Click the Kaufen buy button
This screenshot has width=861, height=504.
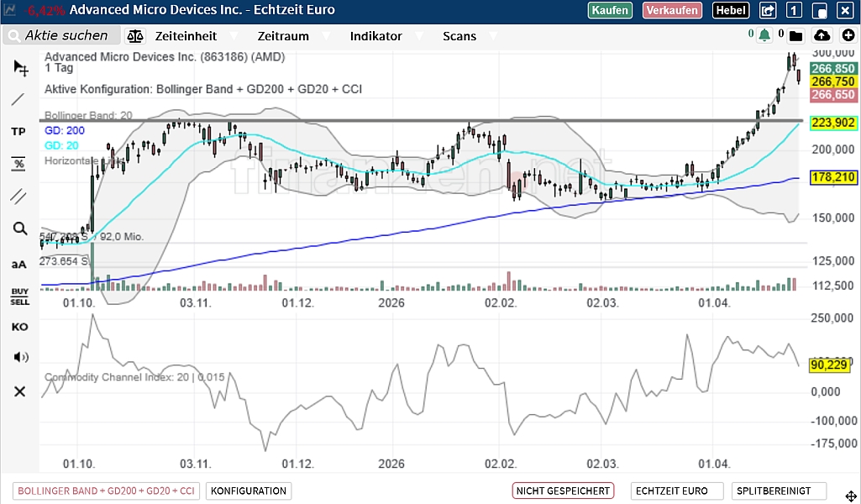[x=610, y=10]
